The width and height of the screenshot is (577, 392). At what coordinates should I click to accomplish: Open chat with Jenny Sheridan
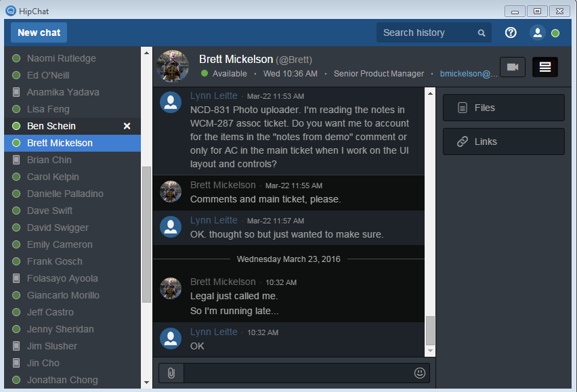[x=72, y=329]
